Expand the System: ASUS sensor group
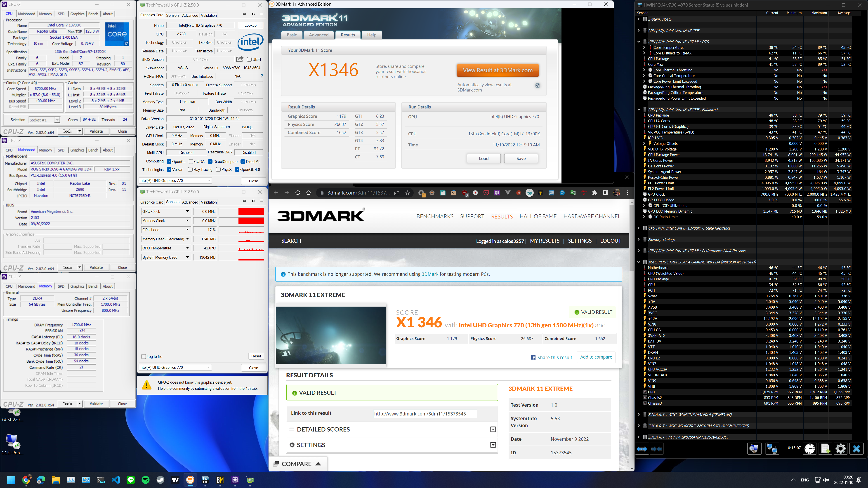 pyautogui.click(x=639, y=19)
